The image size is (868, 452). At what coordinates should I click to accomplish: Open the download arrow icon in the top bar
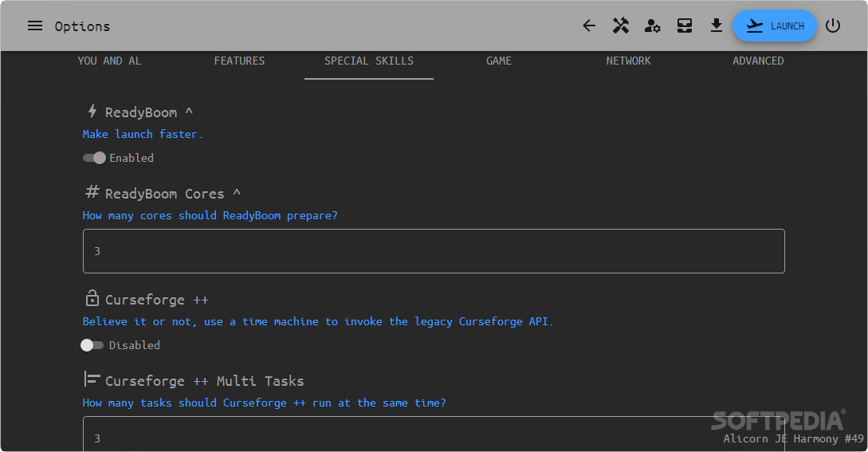(x=717, y=26)
